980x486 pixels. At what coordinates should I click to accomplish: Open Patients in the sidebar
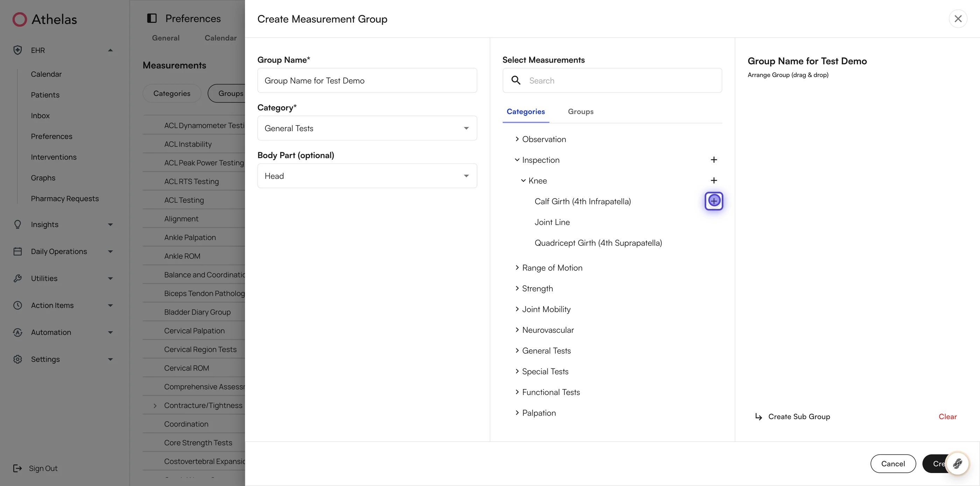[x=45, y=95]
